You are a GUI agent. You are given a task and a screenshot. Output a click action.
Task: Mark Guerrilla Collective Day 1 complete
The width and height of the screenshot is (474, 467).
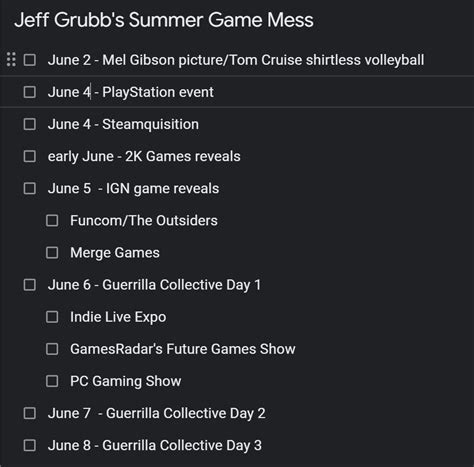30,285
